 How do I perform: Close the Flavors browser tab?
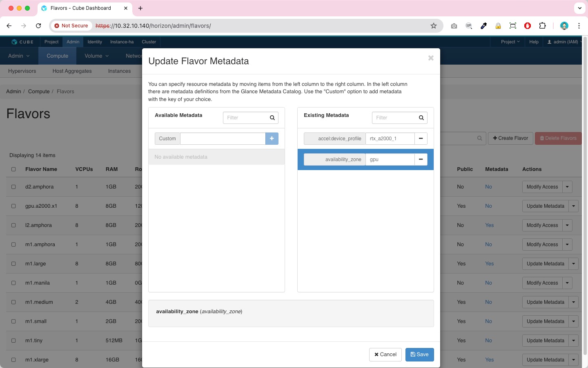[x=126, y=8]
